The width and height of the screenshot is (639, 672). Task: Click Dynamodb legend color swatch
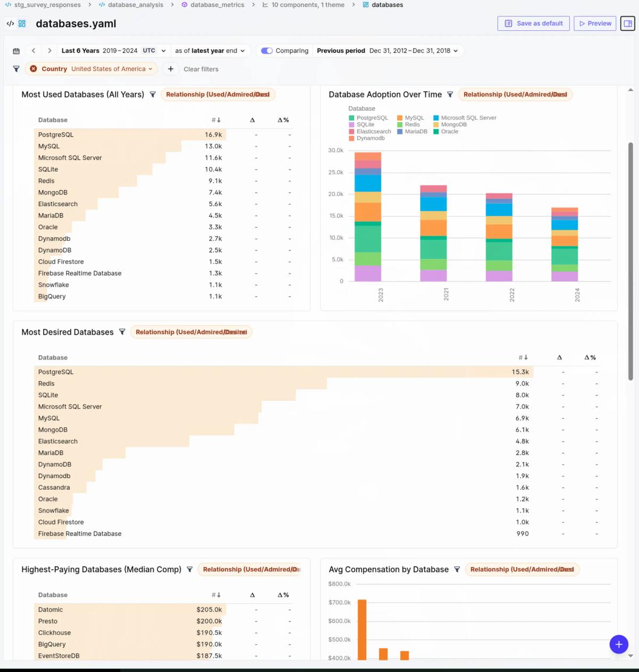pos(351,138)
